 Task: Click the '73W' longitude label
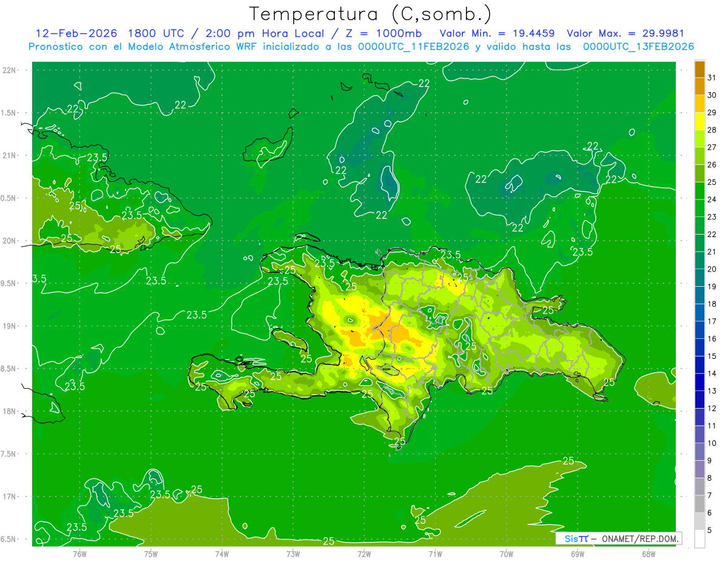tap(293, 554)
